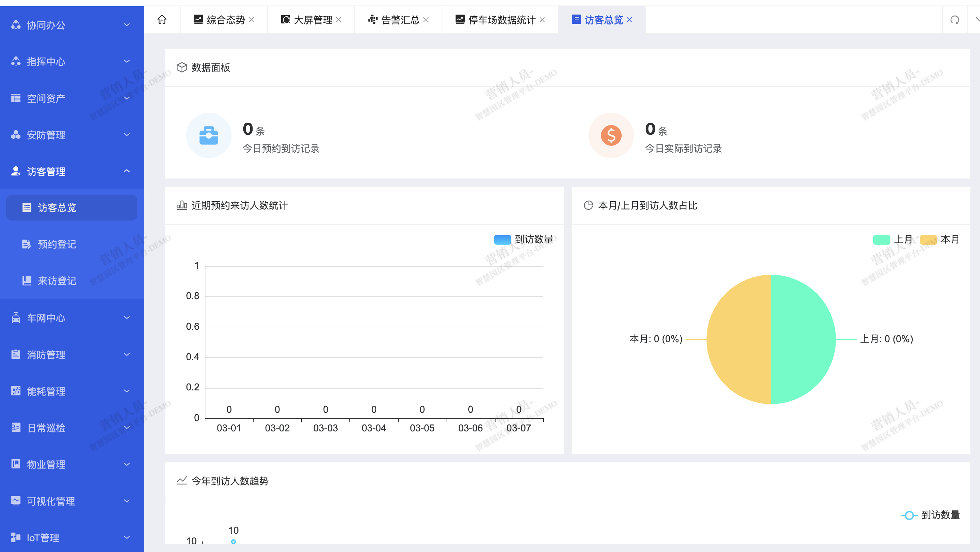Toggle the 上月 pie chart legend
The image size is (980, 552).
(893, 239)
